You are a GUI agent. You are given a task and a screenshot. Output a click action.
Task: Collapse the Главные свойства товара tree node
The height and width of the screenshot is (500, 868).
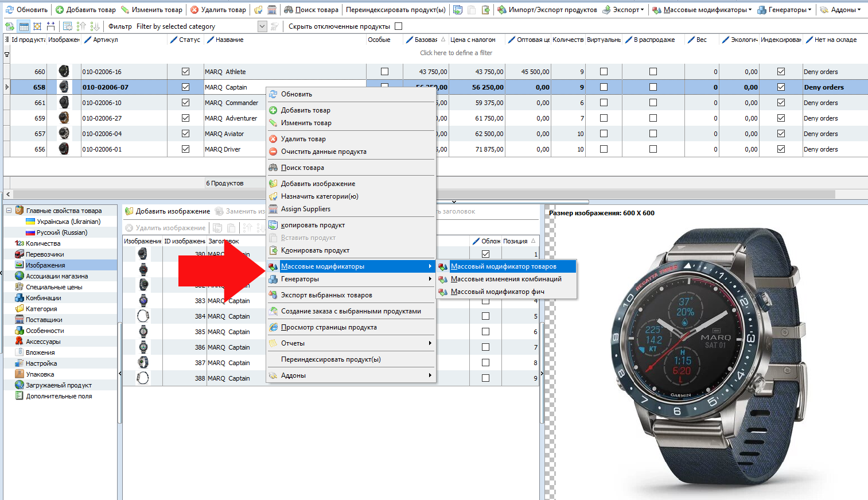pyautogui.click(x=9, y=211)
